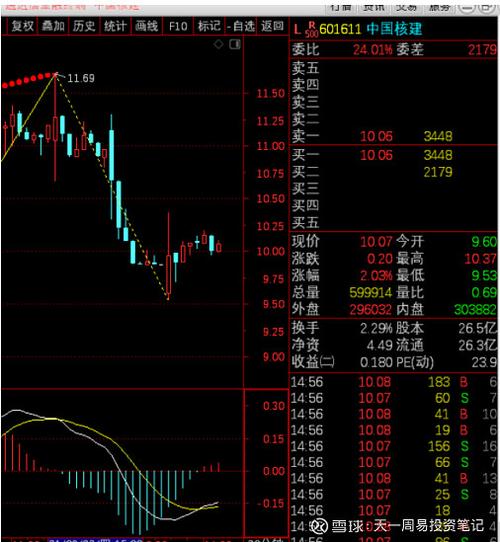500x542 pixels.
Task: Click the diamond icon above the chart
Action: coord(219,44)
